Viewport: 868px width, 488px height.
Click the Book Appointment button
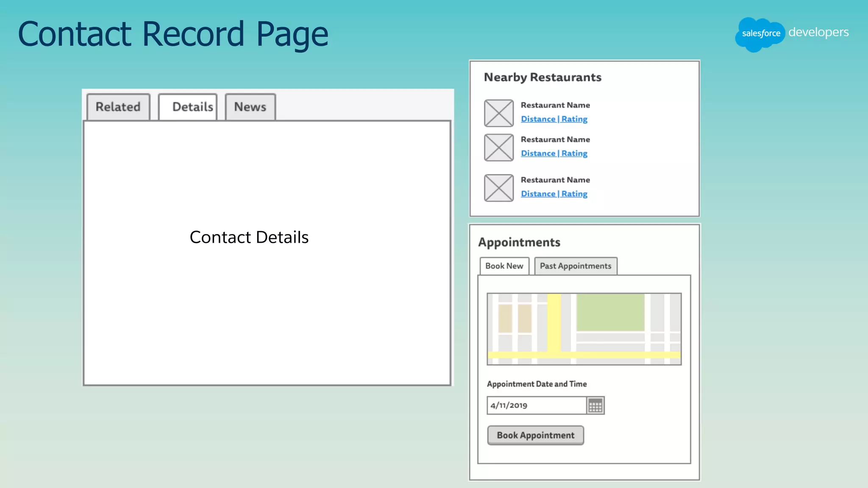tap(536, 435)
